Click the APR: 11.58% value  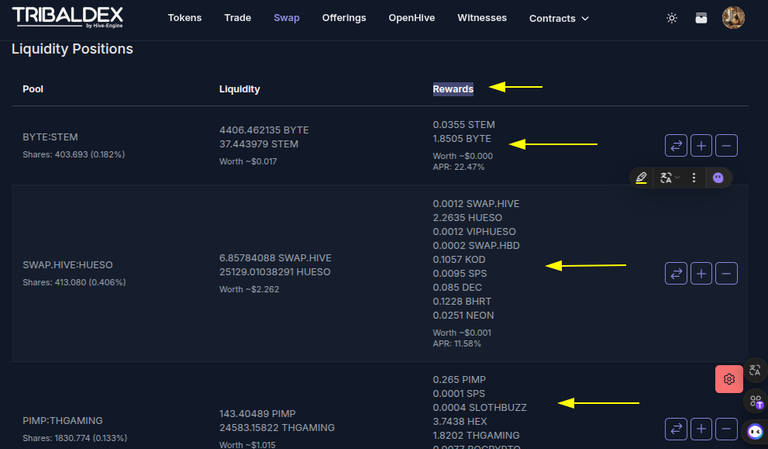(457, 344)
